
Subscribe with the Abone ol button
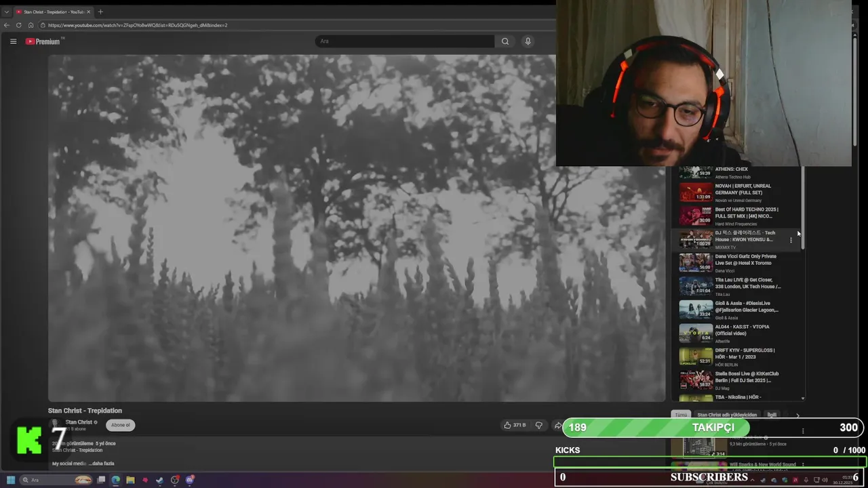[x=121, y=425]
